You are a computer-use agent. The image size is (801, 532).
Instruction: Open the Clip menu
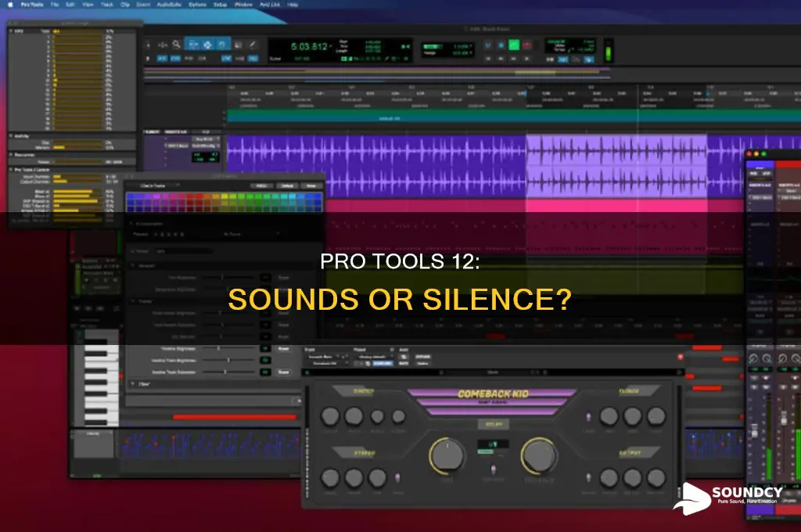pyautogui.click(x=125, y=5)
